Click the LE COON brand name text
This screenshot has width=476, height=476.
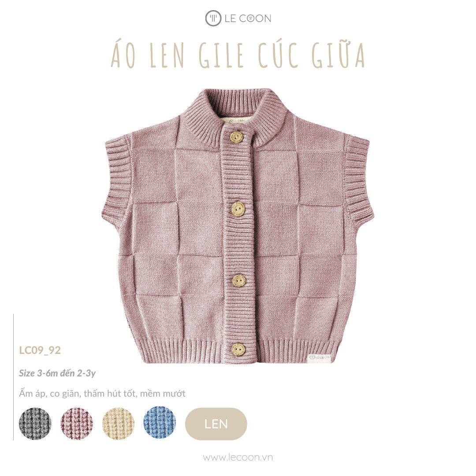coord(248,19)
